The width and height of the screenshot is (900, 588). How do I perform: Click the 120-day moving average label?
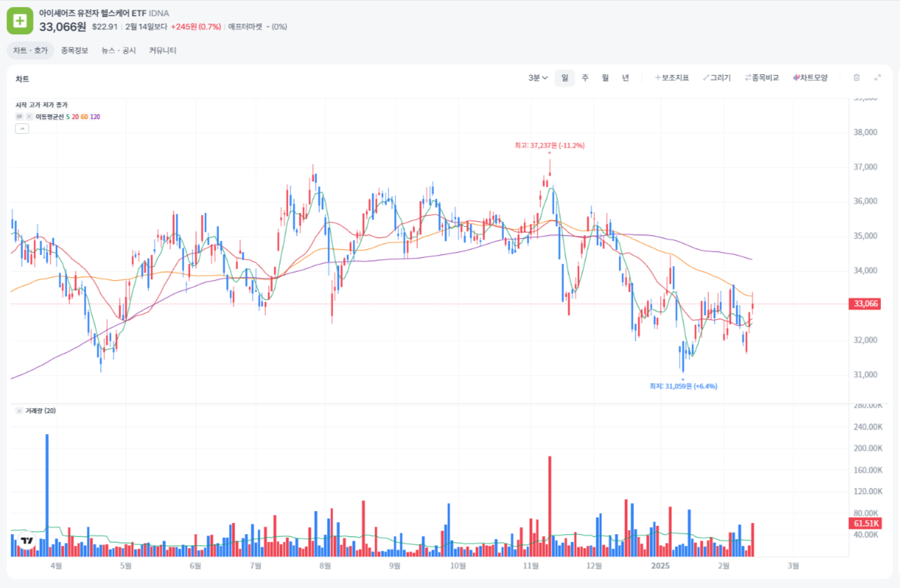[x=95, y=116]
